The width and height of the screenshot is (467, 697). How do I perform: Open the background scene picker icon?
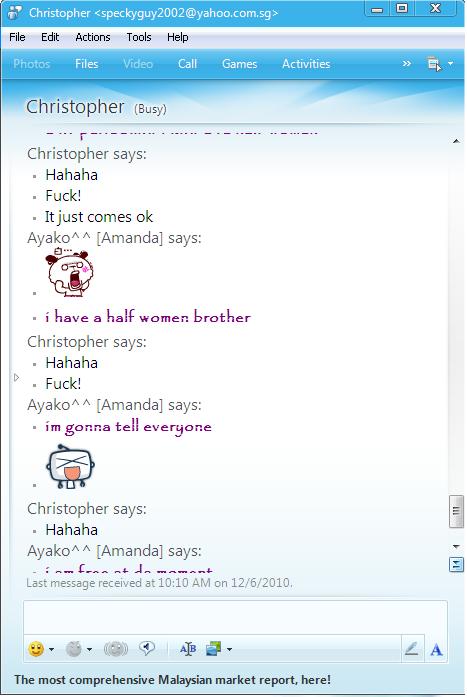click(x=214, y=649)
